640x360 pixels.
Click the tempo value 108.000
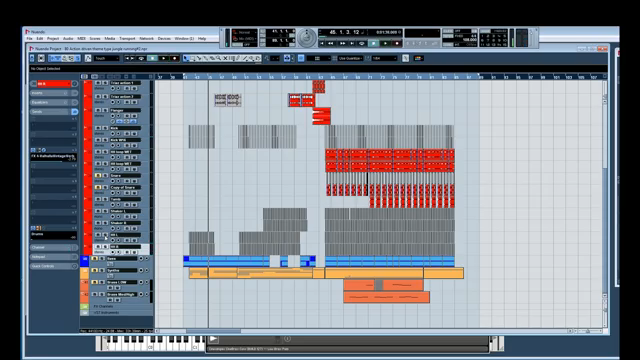pos(469,40)
